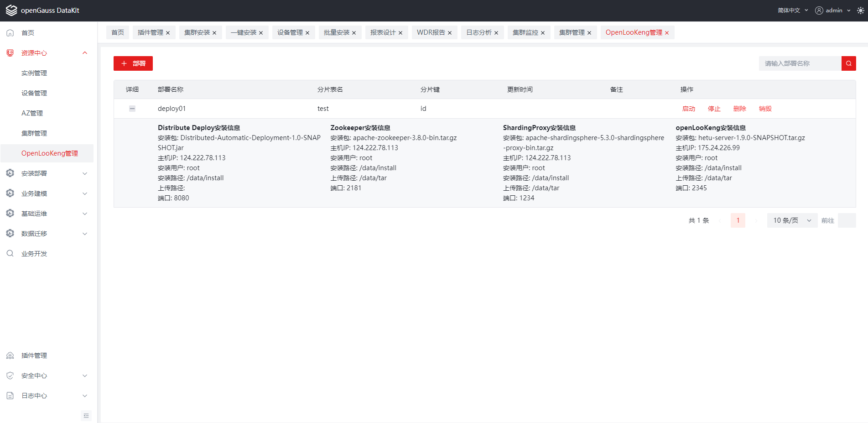
Task: Open the 简体中文 language dropdown
Action: point(793,10)
